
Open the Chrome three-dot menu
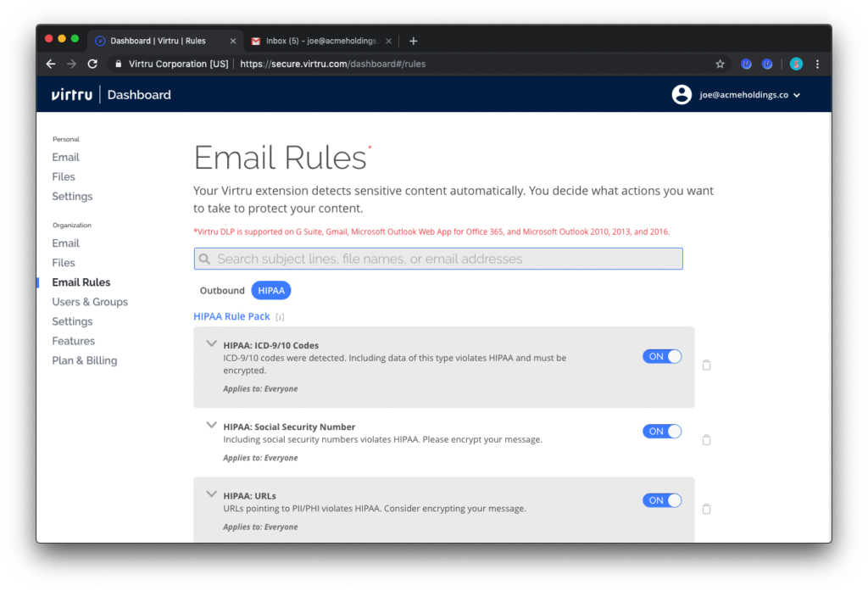click(817, 64)
